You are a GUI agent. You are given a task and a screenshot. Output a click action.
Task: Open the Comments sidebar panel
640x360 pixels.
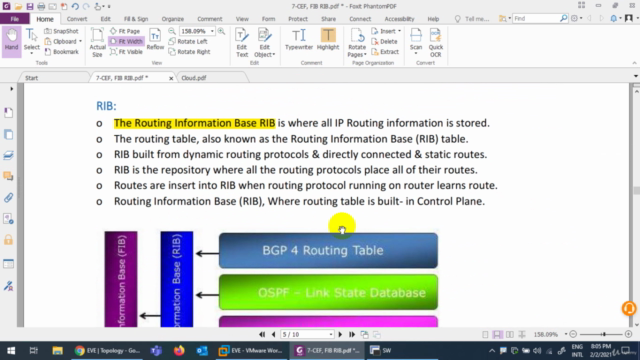tap(9, 176)
